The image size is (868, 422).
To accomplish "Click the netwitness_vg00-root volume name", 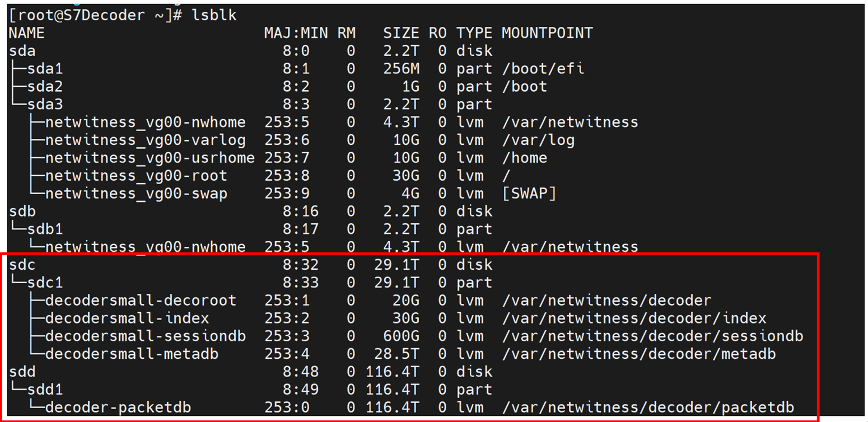I will pyautogui.click(x=137, y=176).
